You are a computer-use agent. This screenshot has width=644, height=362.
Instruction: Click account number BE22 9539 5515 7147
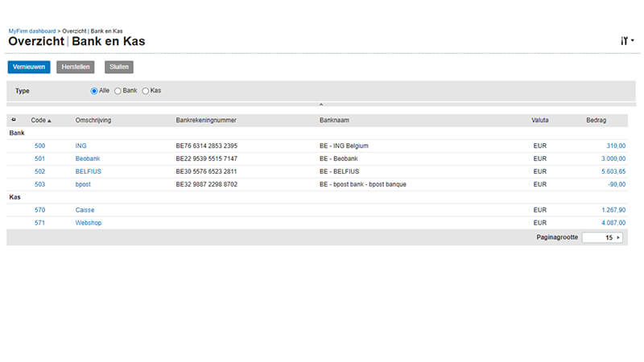207,158
